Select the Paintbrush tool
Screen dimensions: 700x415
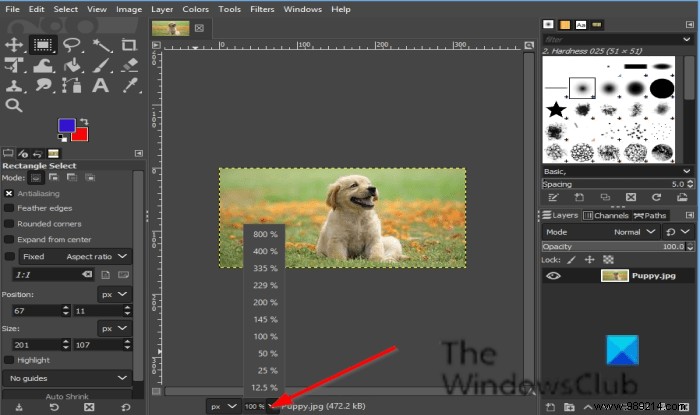tap(101, 65)
